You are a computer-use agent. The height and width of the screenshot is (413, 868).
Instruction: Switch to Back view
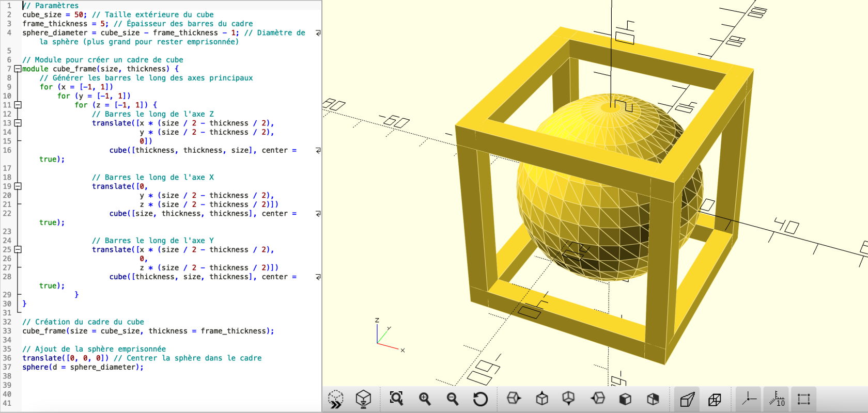[x=653, y=399]
